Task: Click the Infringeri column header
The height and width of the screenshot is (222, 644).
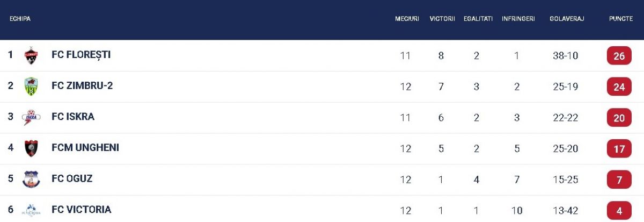Action: (518, 19)
